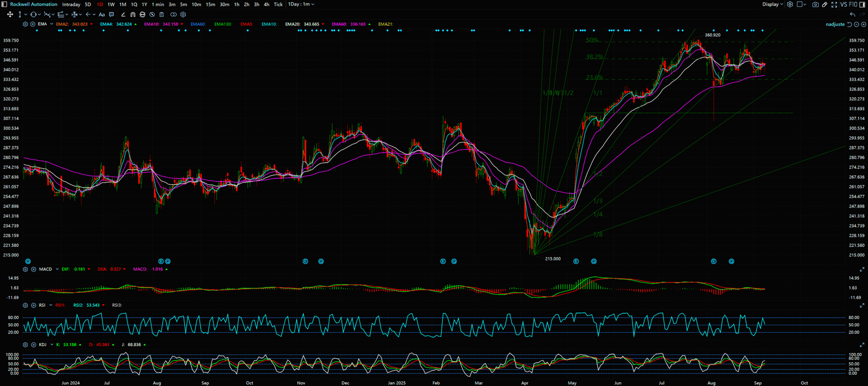Click the magnet snap drawing tool

tap(133, 15)
